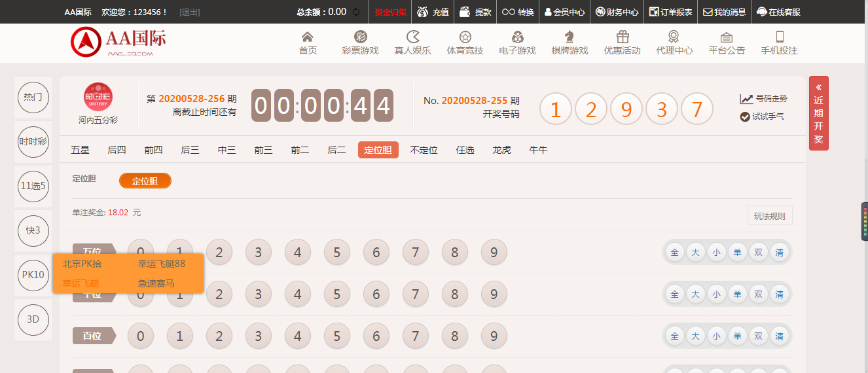Open the lottery games 彩票游戏 icon

tap(360, 37)
